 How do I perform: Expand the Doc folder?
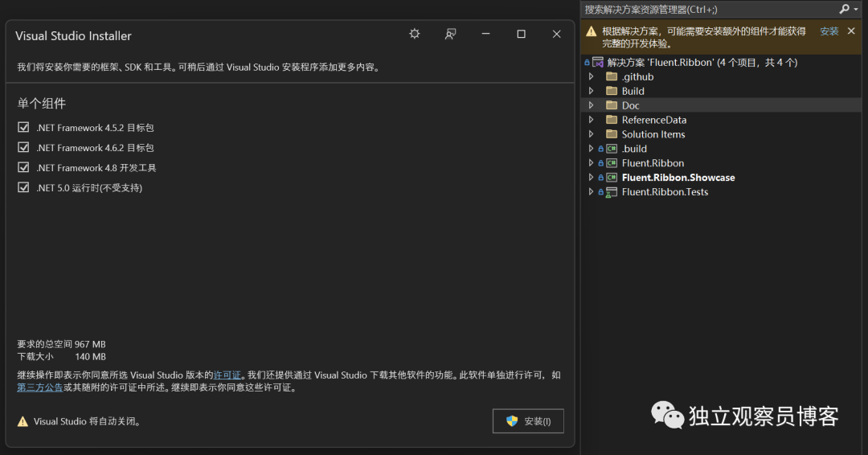click(x=591, y=105)
